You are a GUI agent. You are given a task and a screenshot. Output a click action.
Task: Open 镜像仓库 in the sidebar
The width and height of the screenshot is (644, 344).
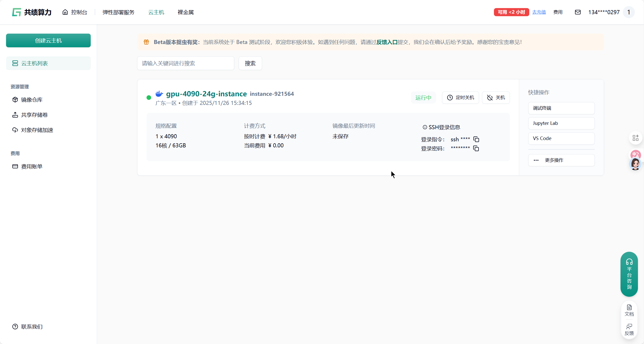pos(32,100)
